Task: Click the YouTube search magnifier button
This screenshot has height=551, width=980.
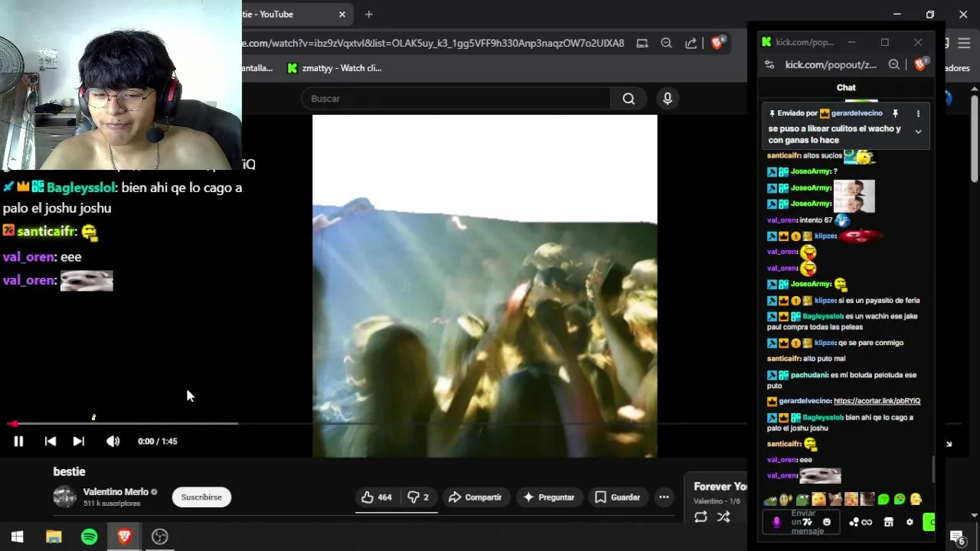Action: coord(629,99)
